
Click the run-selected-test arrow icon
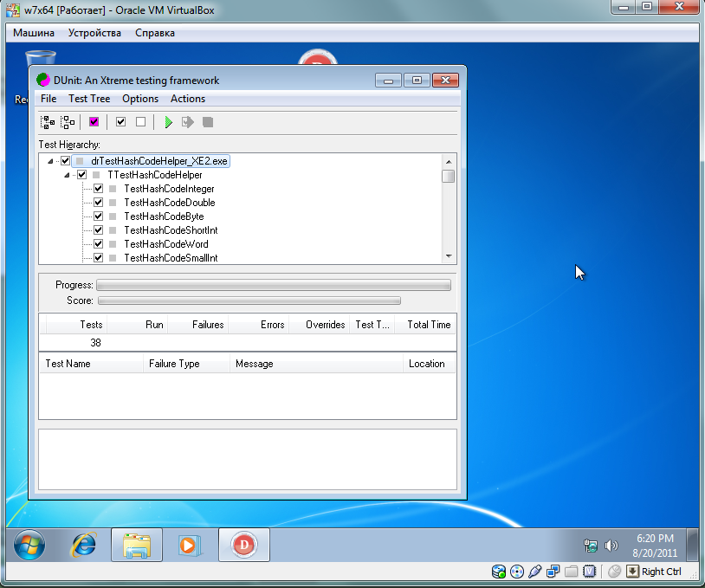click(x=187, y=122)
